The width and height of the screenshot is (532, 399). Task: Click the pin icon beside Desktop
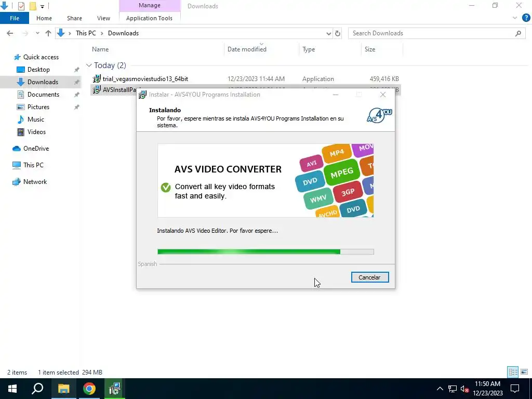coord(77,70)
